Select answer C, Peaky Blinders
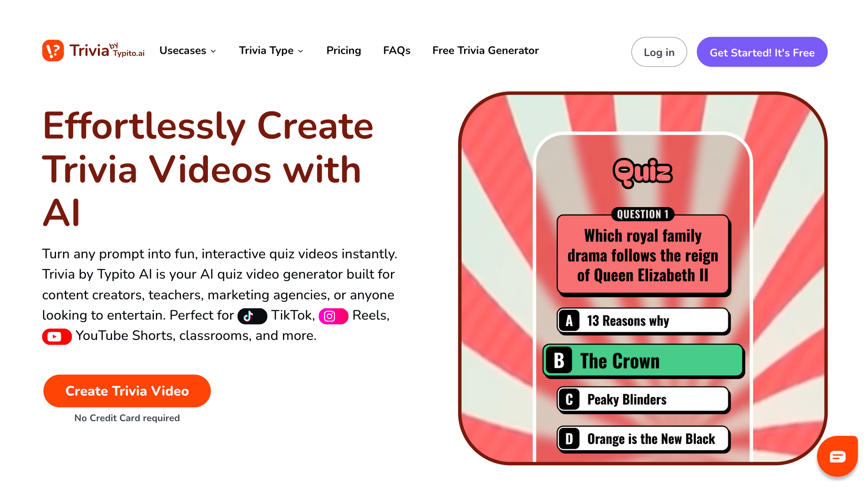868x489 pixels. tap(643, 400)
